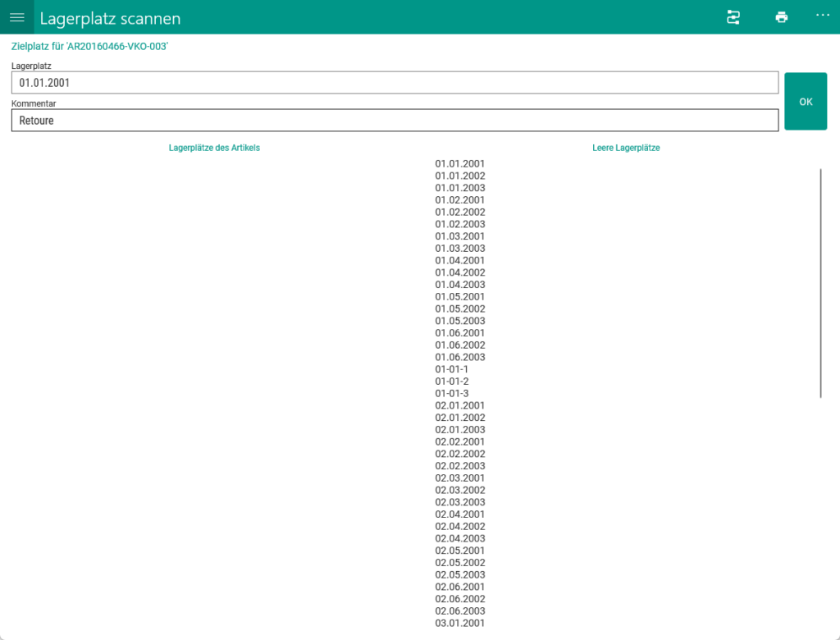Select storage location 02.01.2001
The height and width of the screenshot is (640, 840).
[460, 405]
